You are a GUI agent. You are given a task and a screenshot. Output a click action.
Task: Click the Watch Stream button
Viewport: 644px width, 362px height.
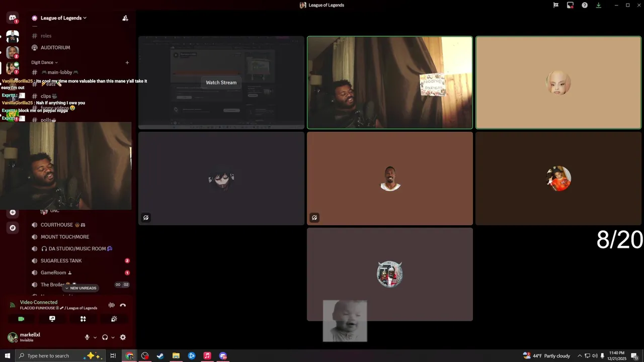pyautogui.click(x=221, y=82)
